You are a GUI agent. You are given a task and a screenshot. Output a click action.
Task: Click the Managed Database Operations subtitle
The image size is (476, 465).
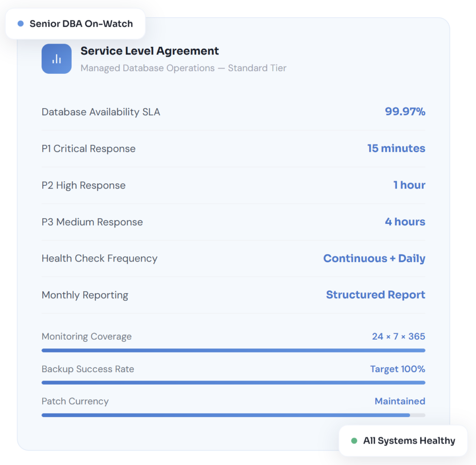pyautogui.click(x=183, y=68)
